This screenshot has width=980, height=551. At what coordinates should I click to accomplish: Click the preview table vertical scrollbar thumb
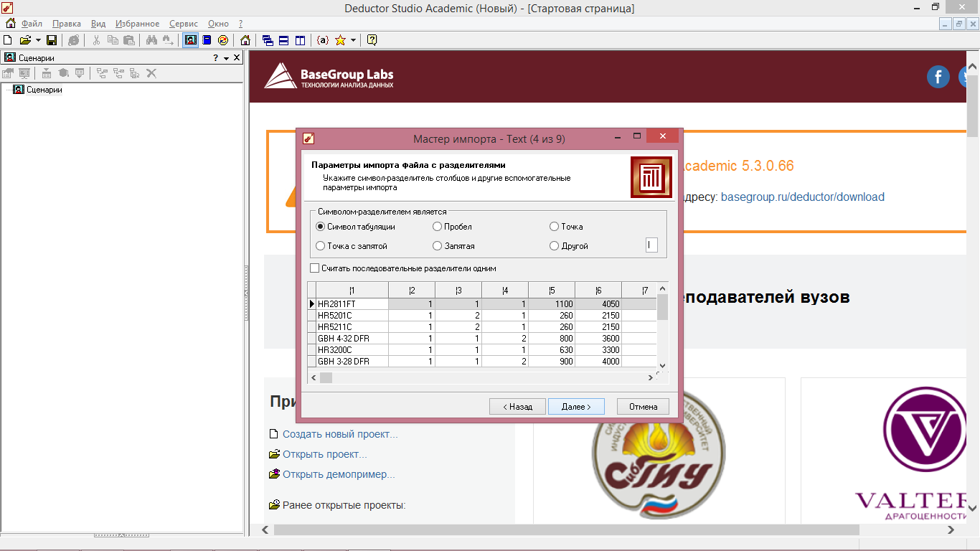[663, 307]
